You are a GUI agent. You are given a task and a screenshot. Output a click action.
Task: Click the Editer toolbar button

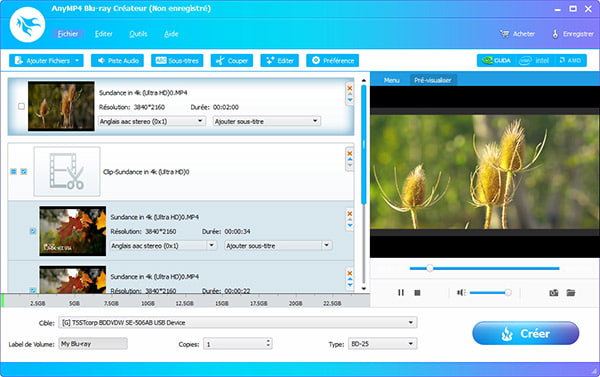(x=280, y=60)
